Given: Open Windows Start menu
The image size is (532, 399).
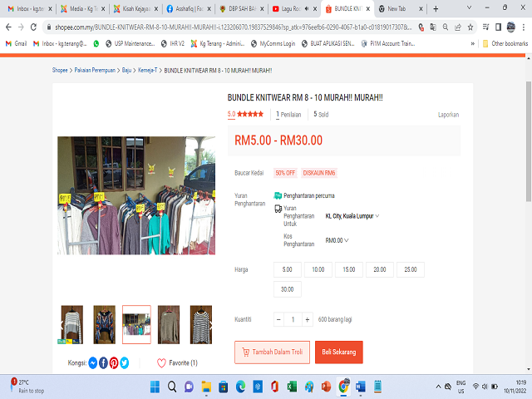Looking at the screenshot, I should coord(154,387).
